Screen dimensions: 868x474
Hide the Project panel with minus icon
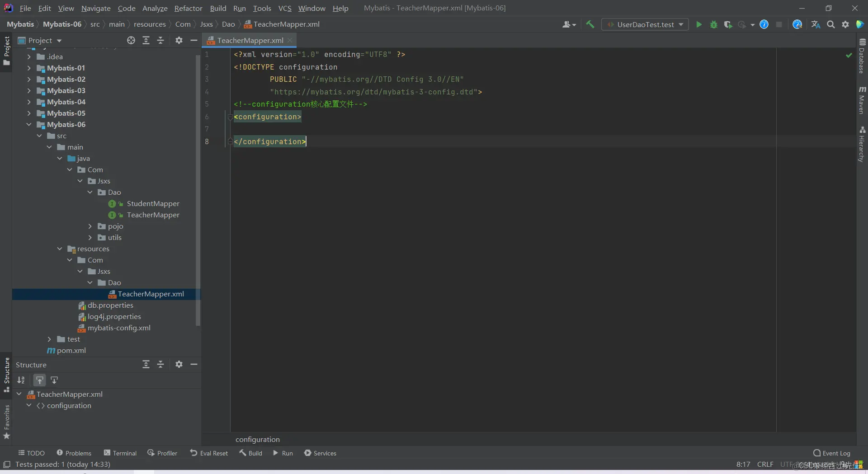194,40
